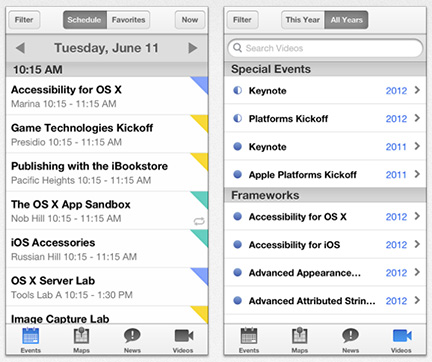The width and height of the screenshot is (432, 362).
Task: Select the All Years segment
Action: pos(346,20)
